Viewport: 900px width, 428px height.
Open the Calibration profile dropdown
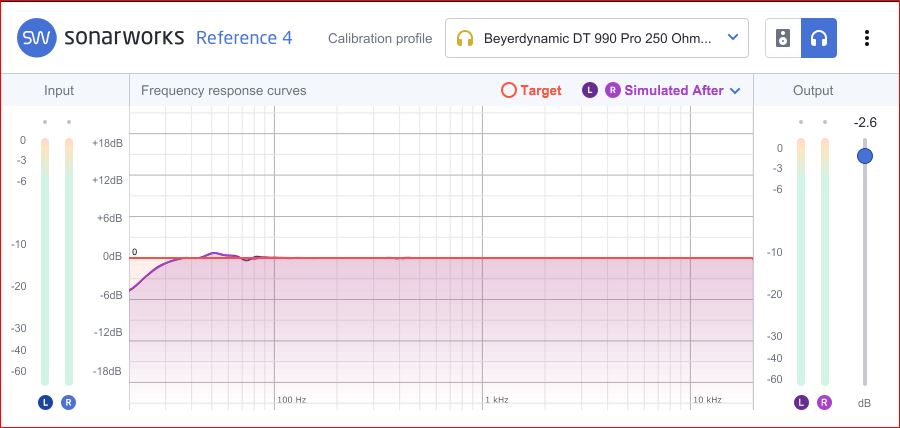click(x=597, y=38)
